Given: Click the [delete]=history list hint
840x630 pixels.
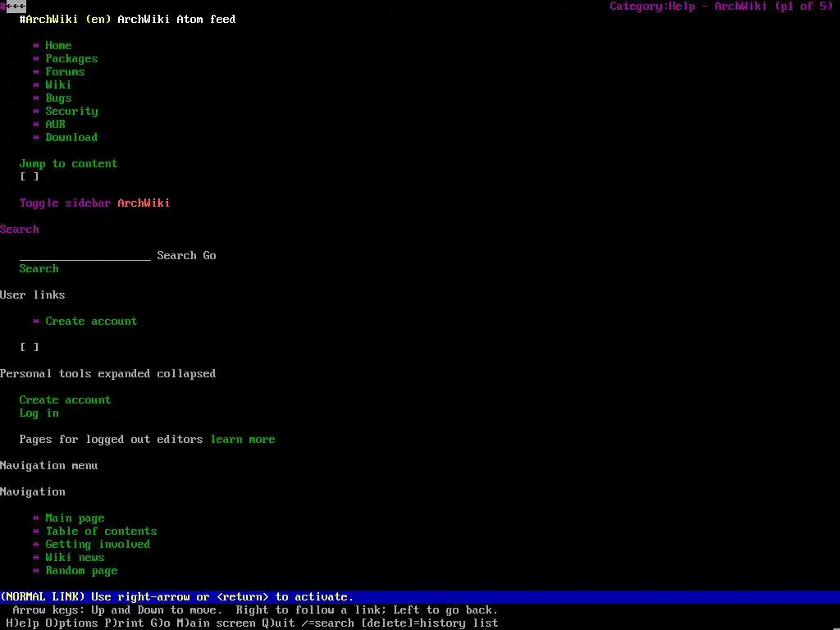Looking at the screenshot, I should click(x=430, y=623).
